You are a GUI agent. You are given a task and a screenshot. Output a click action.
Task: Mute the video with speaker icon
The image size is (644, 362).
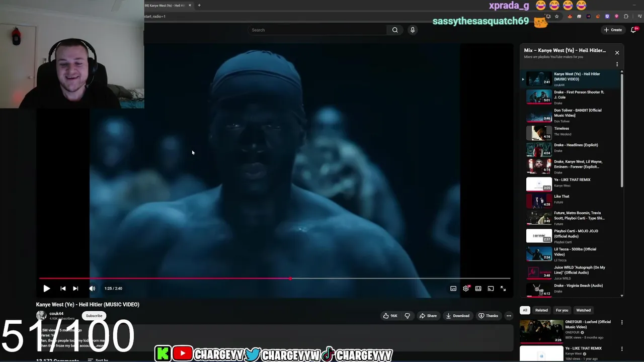pos(92,289)
